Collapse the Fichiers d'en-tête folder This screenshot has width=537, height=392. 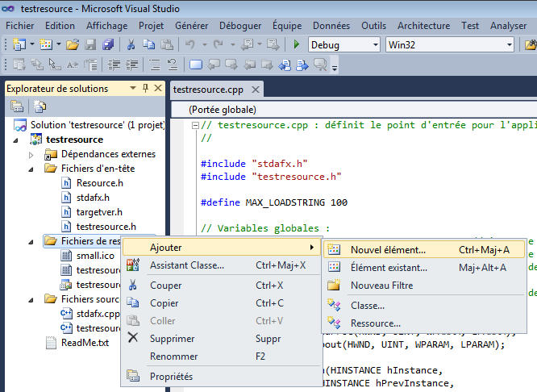point(31,169)
